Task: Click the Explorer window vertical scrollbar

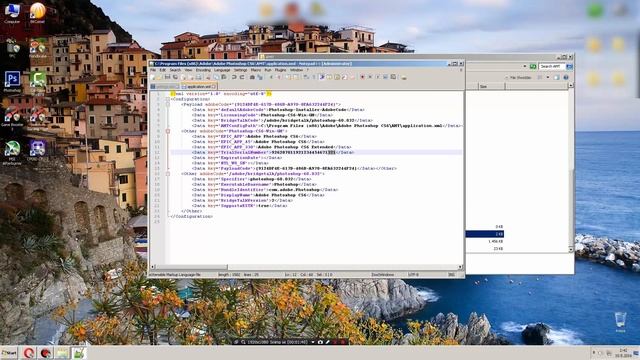Action: [x=571, y=167]
